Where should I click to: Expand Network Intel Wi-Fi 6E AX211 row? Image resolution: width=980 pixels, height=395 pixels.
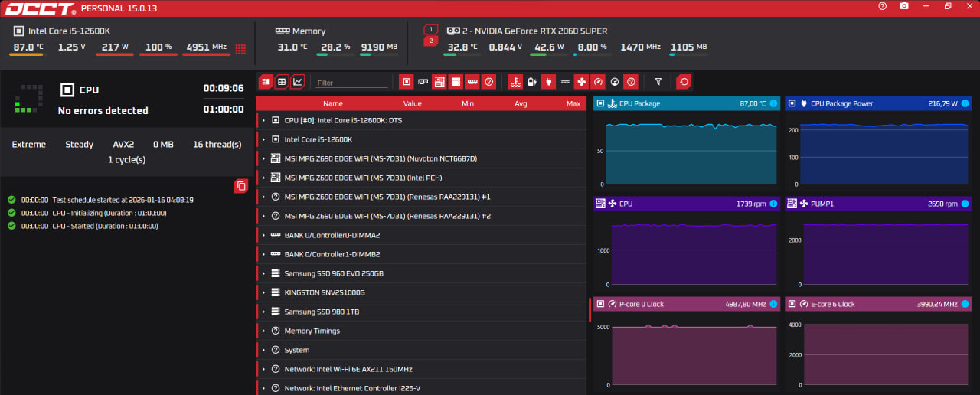(263, 369)
